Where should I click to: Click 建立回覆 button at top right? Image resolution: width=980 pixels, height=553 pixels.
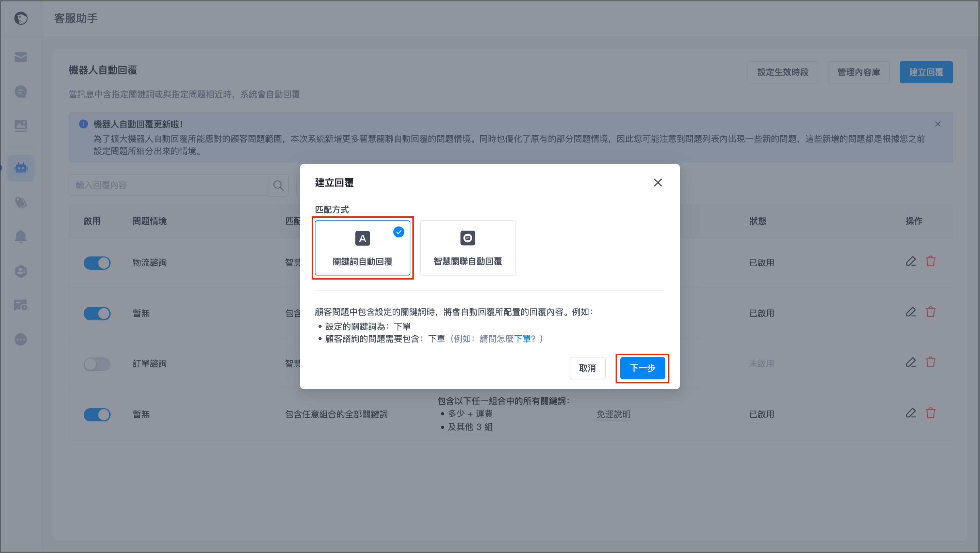click(926, 72)
